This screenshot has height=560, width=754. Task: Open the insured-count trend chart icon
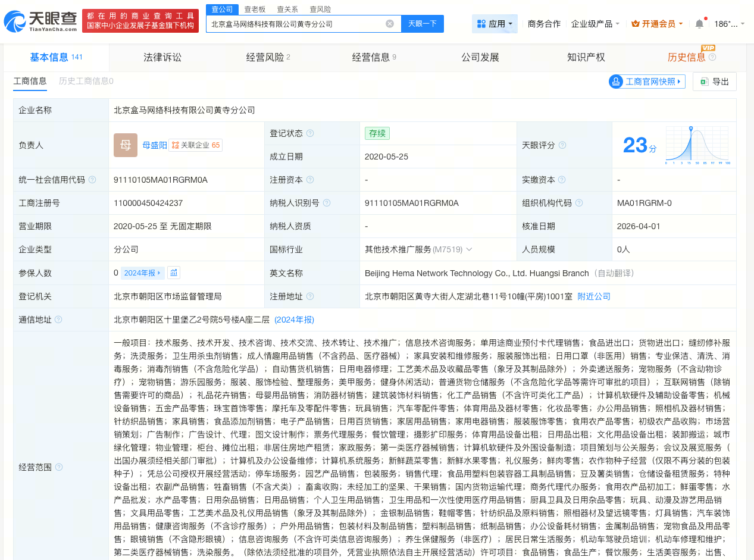(174, 273)
